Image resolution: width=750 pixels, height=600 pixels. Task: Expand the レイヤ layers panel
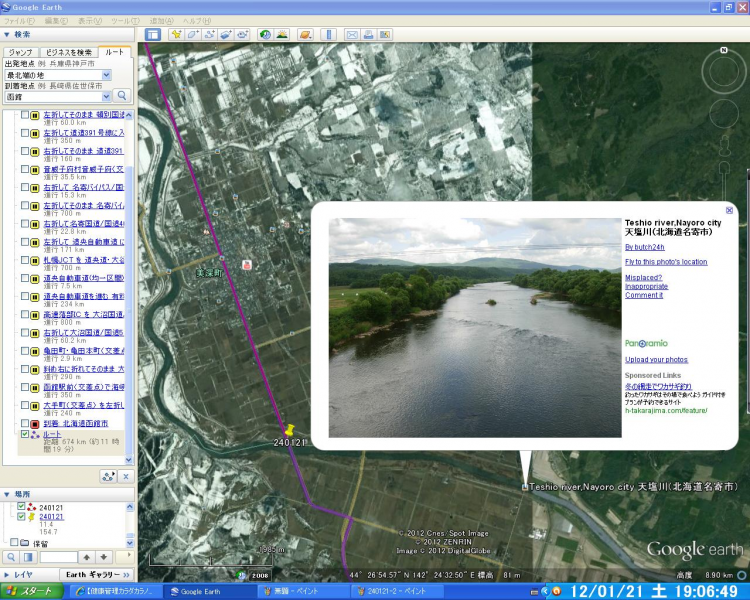coord(7,575)
